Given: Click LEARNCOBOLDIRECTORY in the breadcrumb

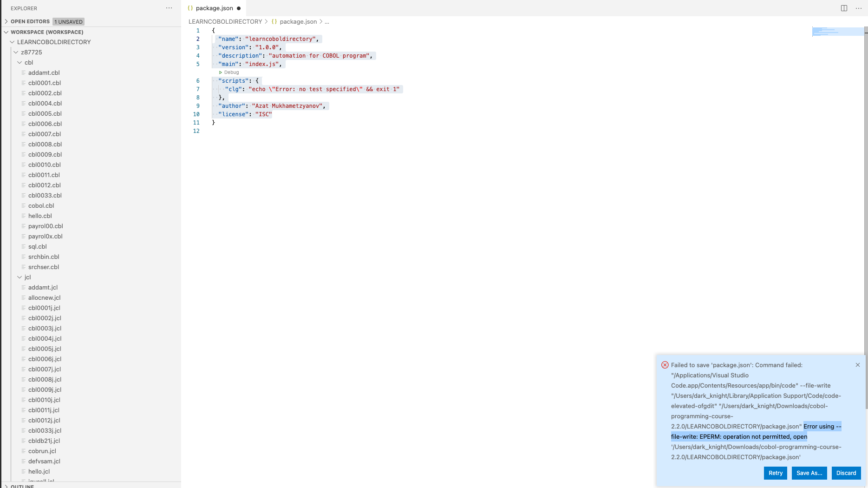Looking at the screenshot, I should click(x=225, y=22).
